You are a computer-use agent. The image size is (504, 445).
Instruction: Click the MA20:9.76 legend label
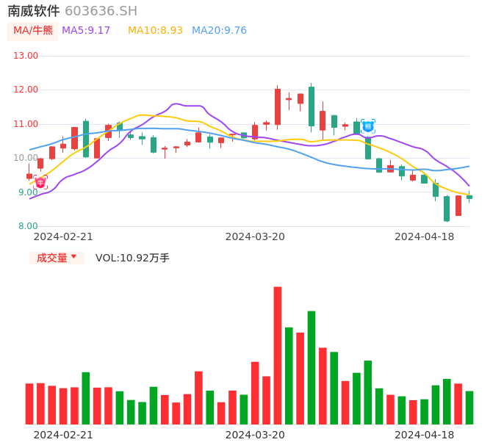coord(219,31)
